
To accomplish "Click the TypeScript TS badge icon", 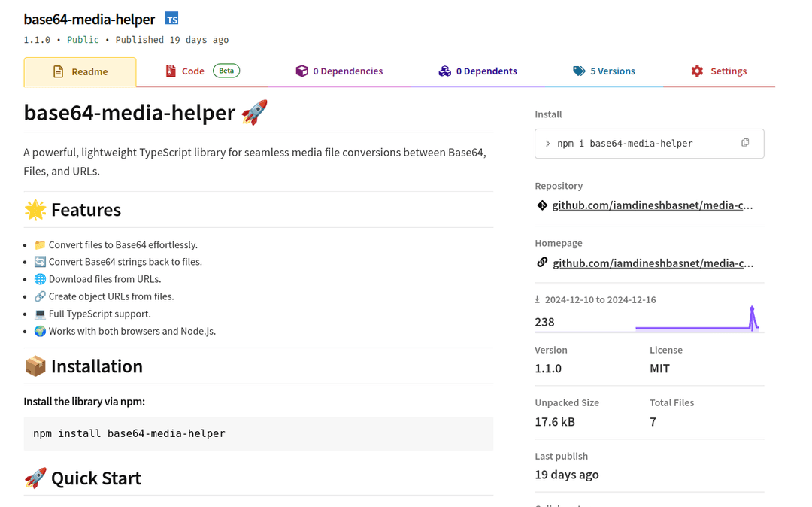I will (172, 19).
